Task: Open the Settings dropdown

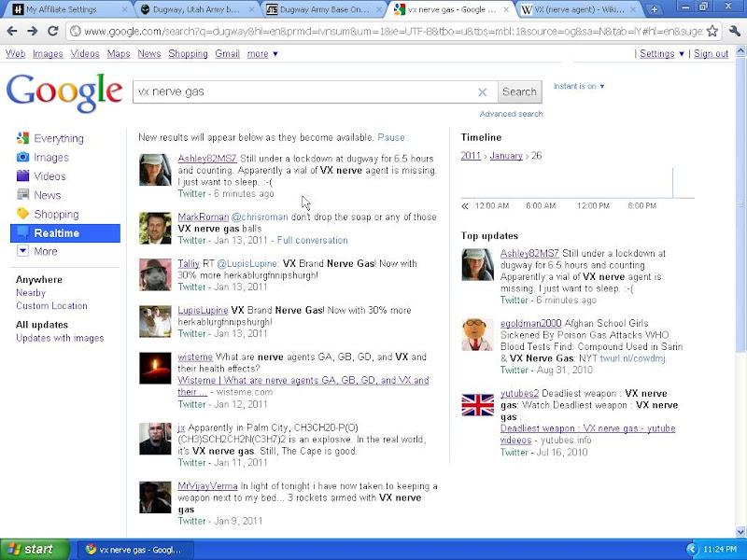Action: pos(662,54)
